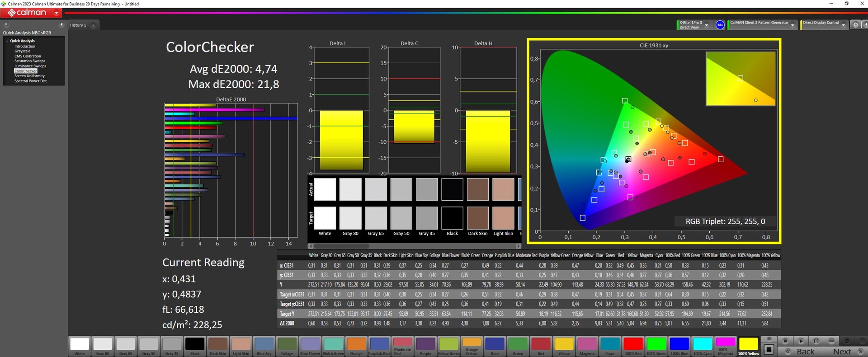The width and height of the screenshot is (868, 357).
Task: Toggle the round indicator above Quick Analysis
Action: tap(6, 25)
